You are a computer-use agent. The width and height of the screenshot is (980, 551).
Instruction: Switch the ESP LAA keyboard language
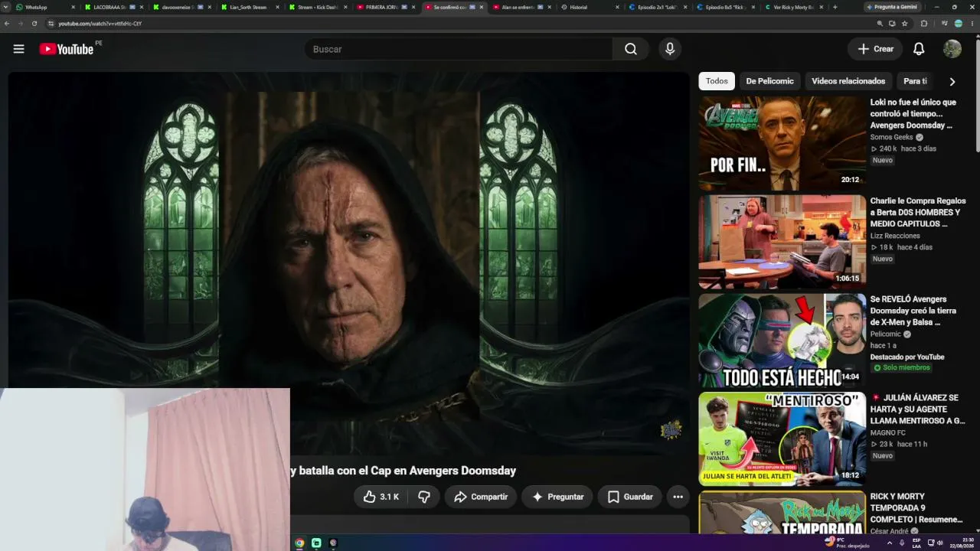tap(916, 543)
